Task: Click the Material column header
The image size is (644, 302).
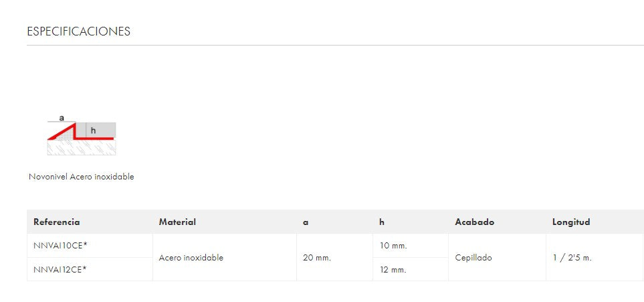Action: (177, 222)
